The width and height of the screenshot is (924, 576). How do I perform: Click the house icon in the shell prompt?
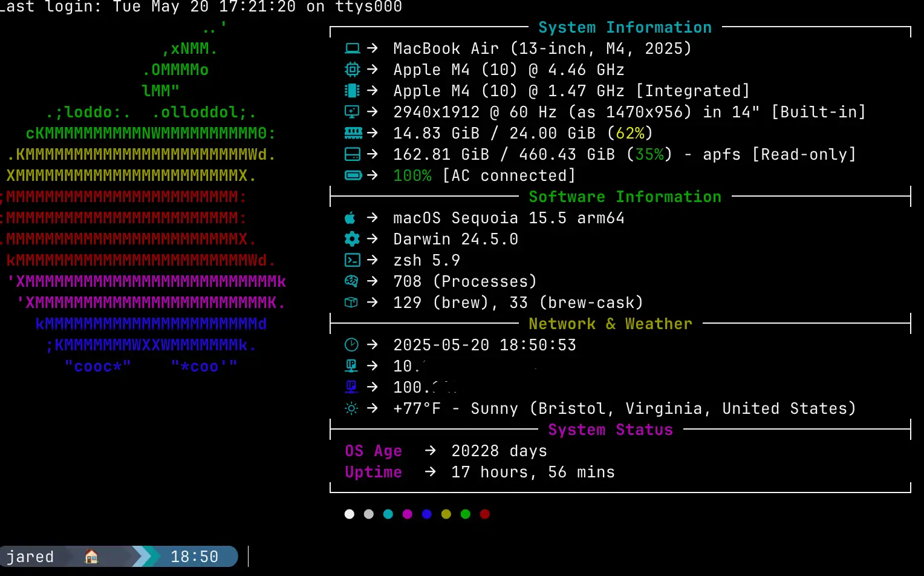[x=91, y=556]
